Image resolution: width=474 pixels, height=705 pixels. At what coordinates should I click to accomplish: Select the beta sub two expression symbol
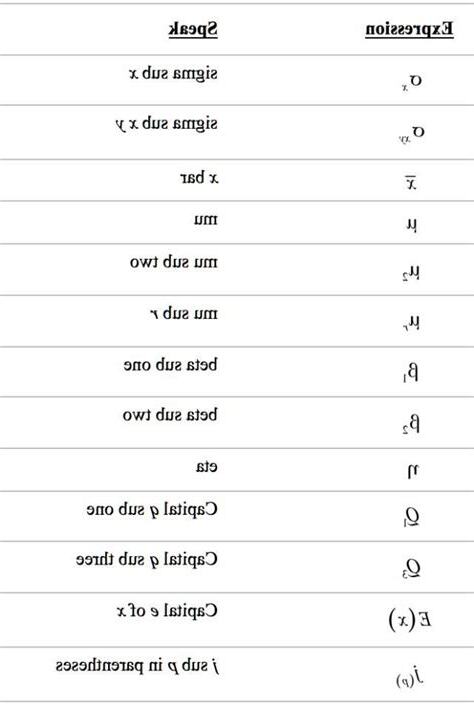[411, 424]
